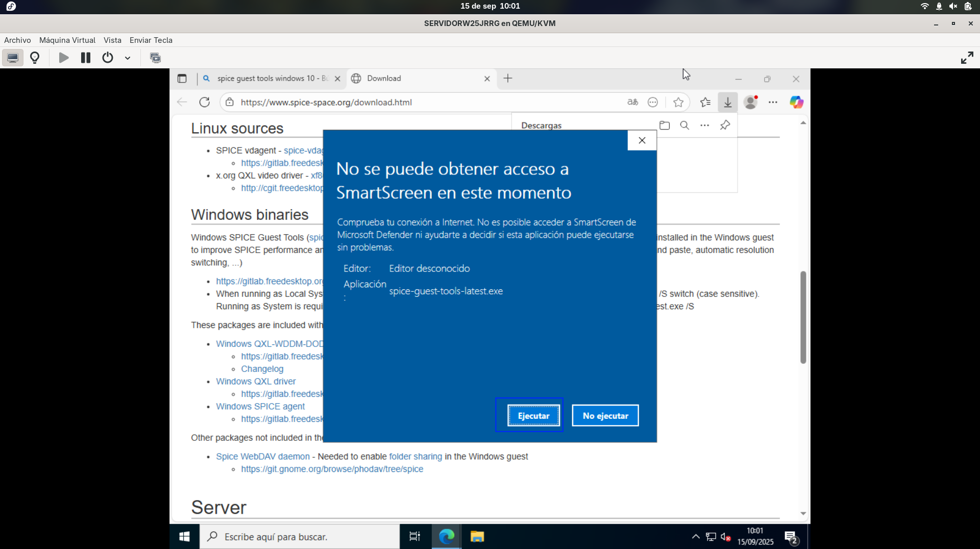Image resolution: width=980 pixels, height=549 pixels.
Task: Click the Edge icon in the taskbar
Action: [x=447, y=537]
